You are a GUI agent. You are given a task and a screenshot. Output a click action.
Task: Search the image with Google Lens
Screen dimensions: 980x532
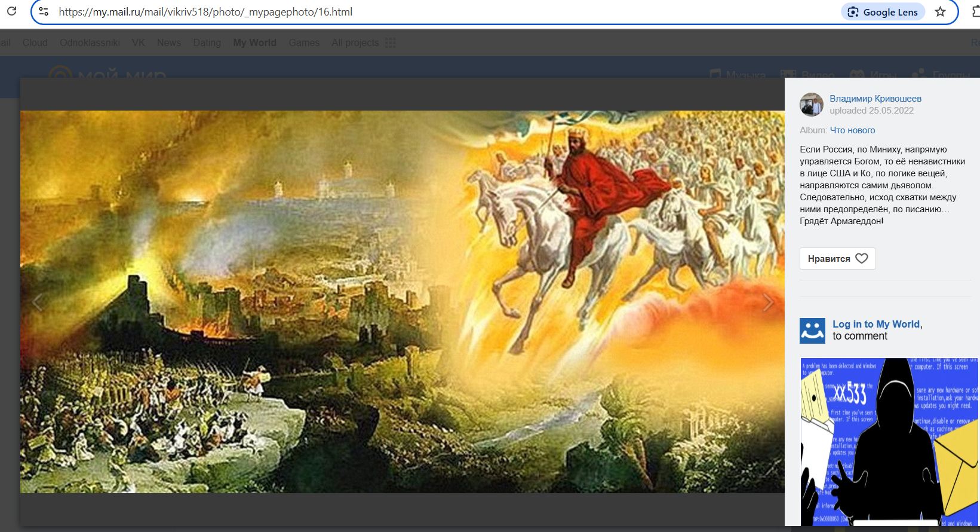pos(883,12)
